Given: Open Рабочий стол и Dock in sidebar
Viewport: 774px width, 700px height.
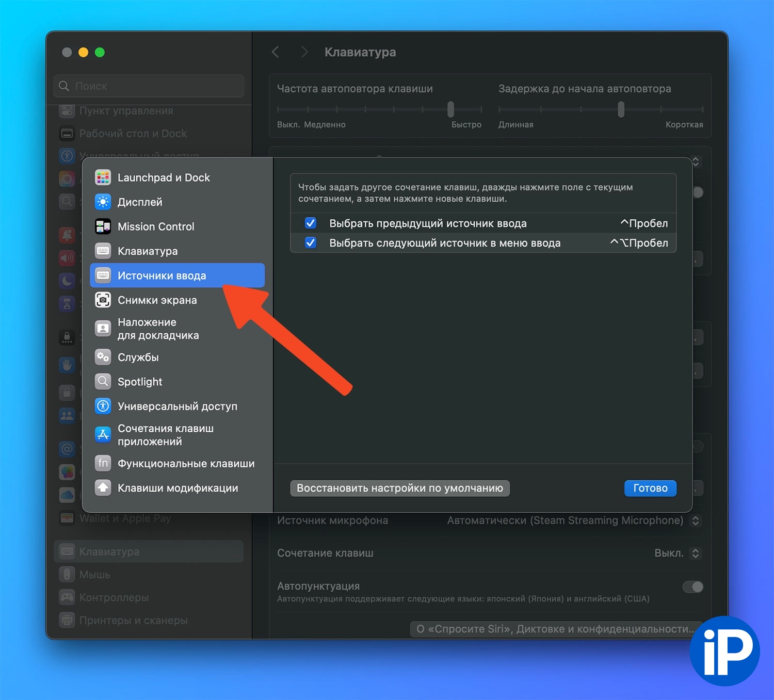Looking at the screenshot, I should (149, 134).
